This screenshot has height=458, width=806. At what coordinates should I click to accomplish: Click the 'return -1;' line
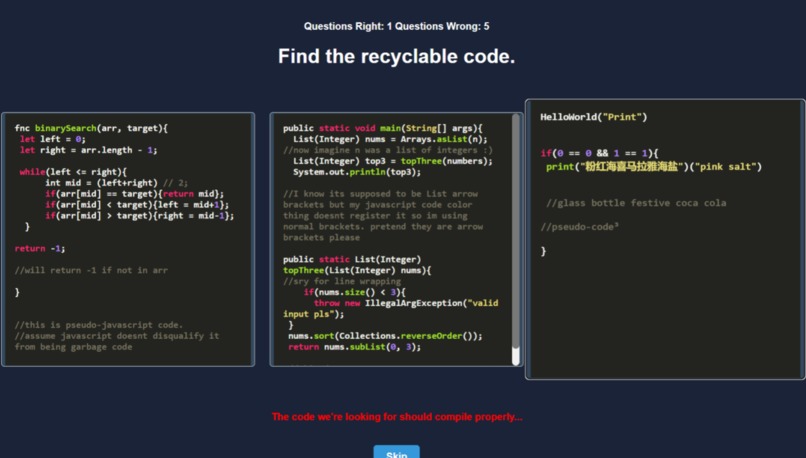[40, 248]
